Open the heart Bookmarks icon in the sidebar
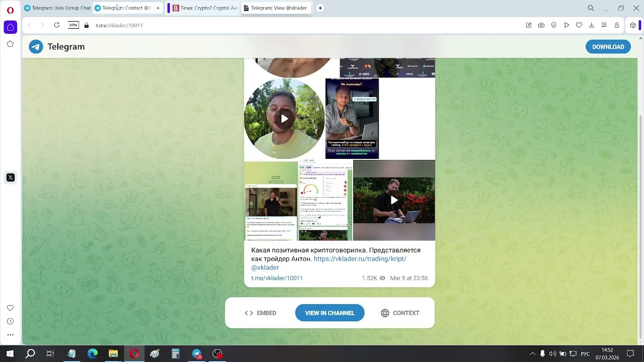The width and height of the screenshot is (644, 362). [10, 308]
